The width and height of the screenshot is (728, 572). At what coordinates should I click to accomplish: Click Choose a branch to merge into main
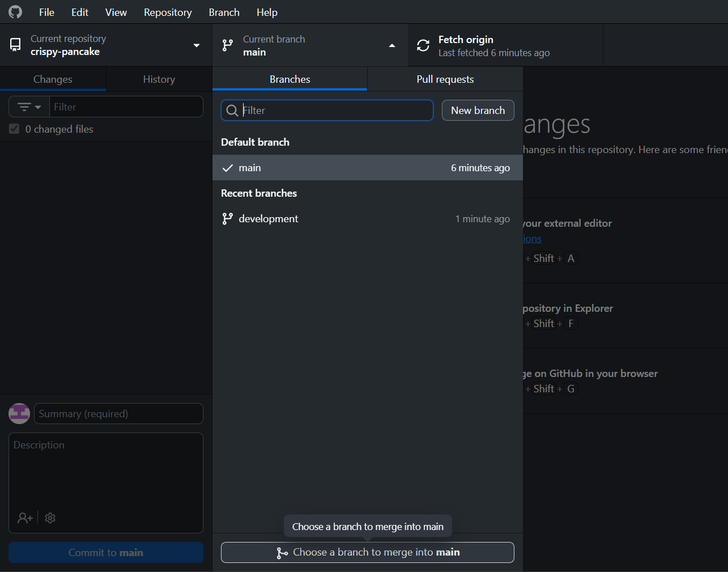368,553
